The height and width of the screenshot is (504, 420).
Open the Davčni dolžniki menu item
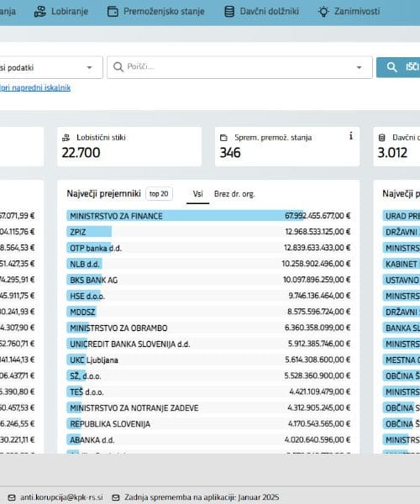click(261, 12)
